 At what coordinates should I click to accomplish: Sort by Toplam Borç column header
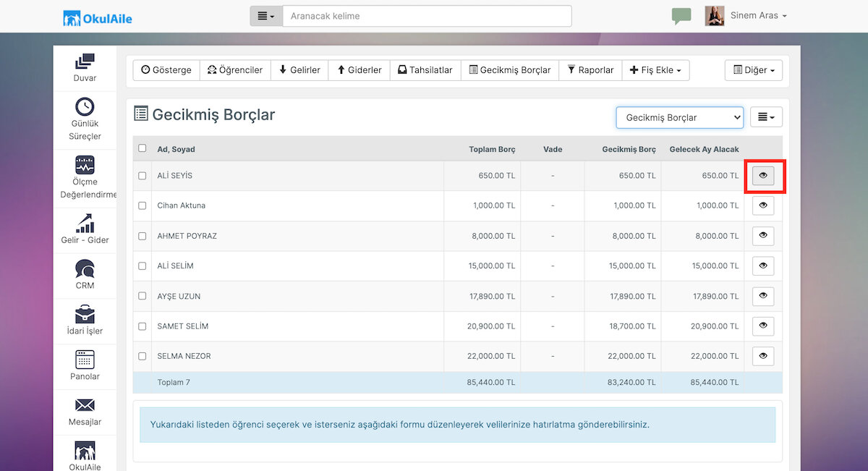(492, 149)
